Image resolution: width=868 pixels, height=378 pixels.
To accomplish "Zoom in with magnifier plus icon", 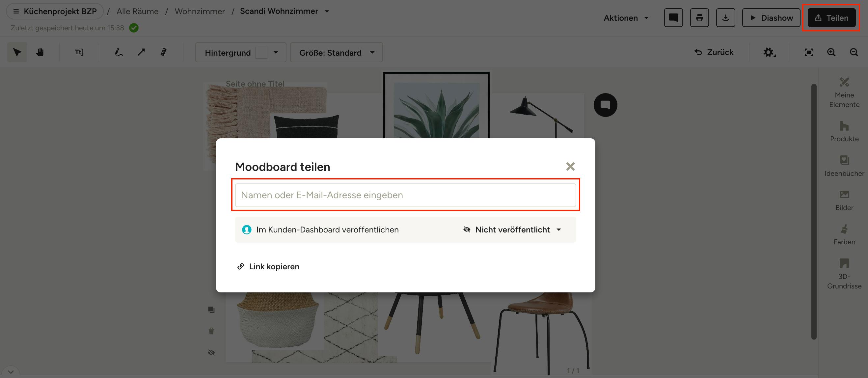I will [x=831, y=52].
